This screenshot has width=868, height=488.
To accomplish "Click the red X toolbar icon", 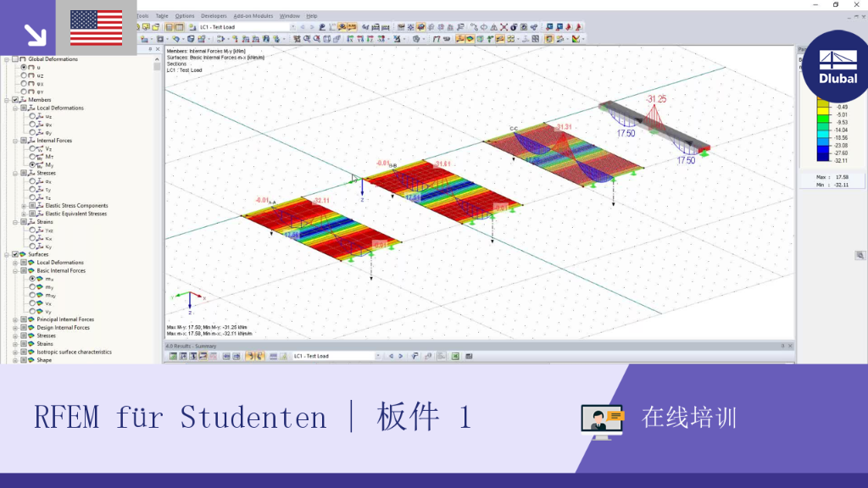I will point(504,27).
